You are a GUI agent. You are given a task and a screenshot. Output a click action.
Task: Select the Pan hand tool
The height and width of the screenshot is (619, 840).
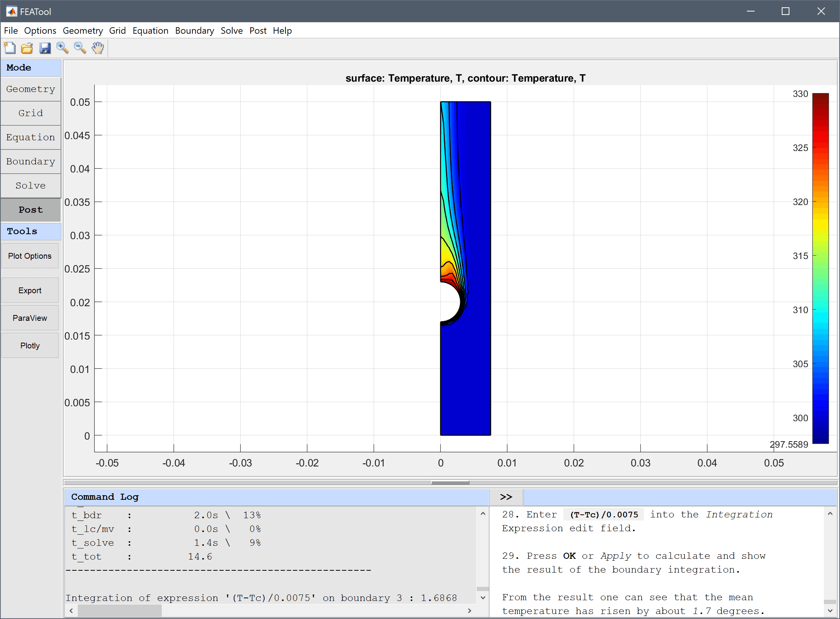pos(98,48)
